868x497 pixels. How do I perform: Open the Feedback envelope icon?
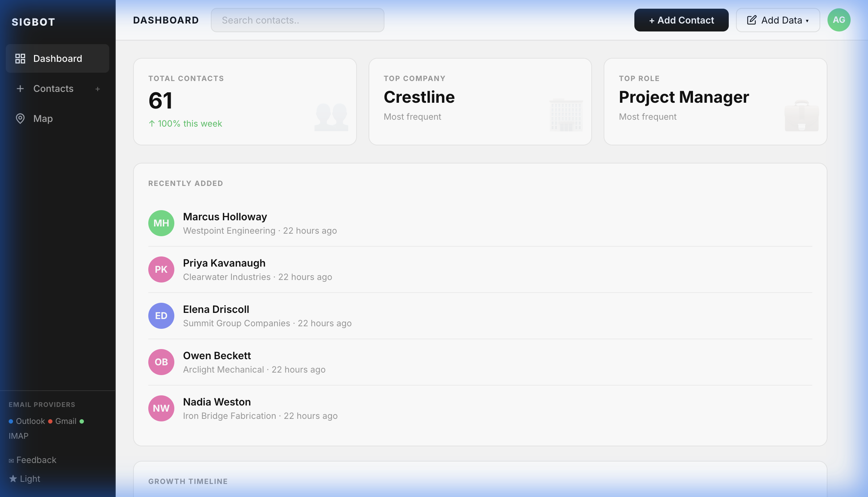tap(11, 460)
